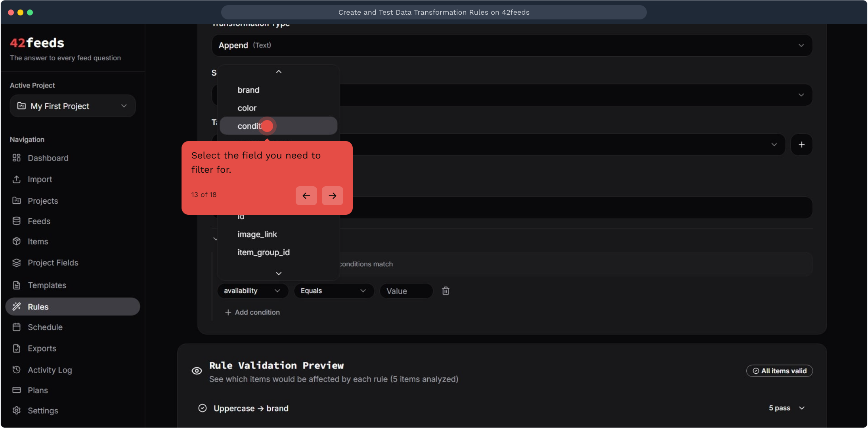
Task: Select image_link from field list
Action: coord(257,234)
